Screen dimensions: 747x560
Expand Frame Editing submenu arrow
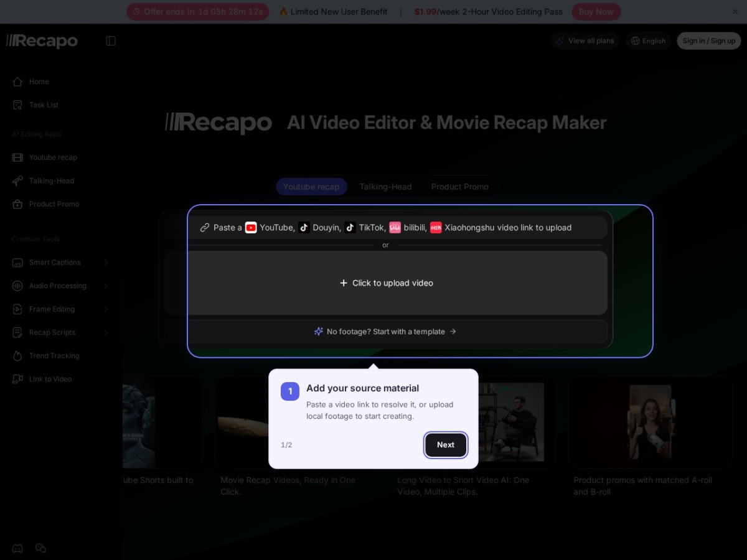pyautogui.click(x=106, y=309)
